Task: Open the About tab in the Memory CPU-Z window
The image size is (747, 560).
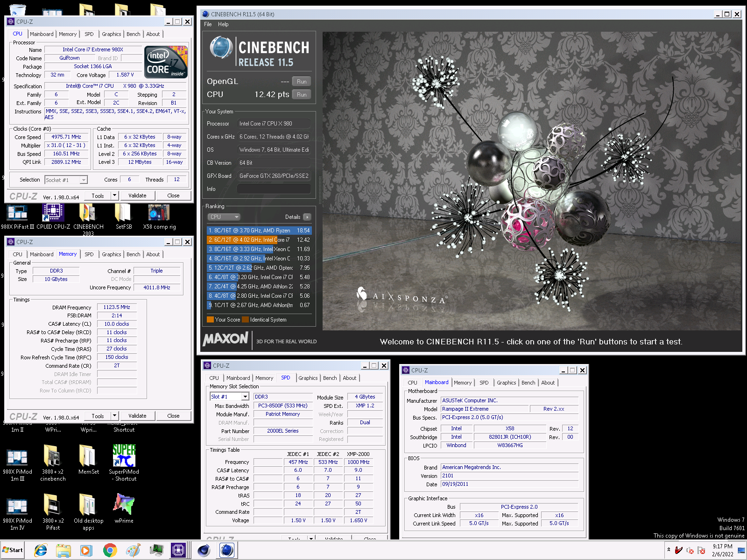Action: click(153, 254)
